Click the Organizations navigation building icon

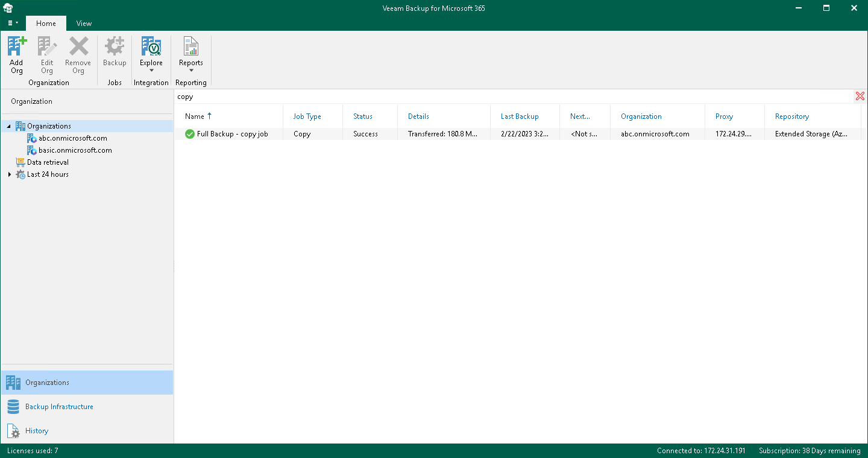13,383
